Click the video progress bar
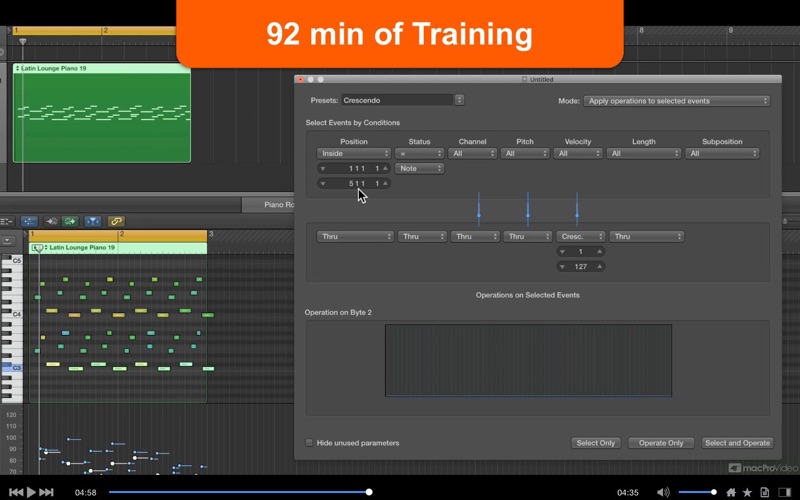This screenshot has width=800, height=500. (x=239, y=492)
